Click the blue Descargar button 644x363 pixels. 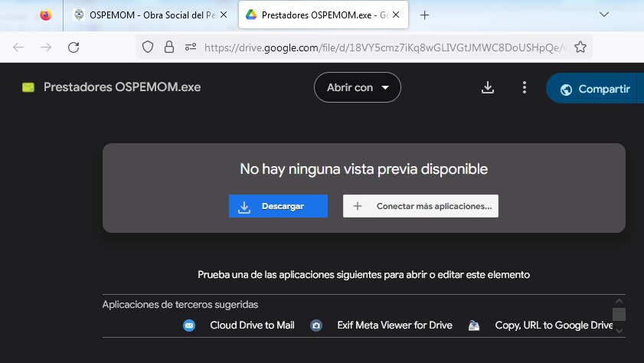[x=278, y=206]
